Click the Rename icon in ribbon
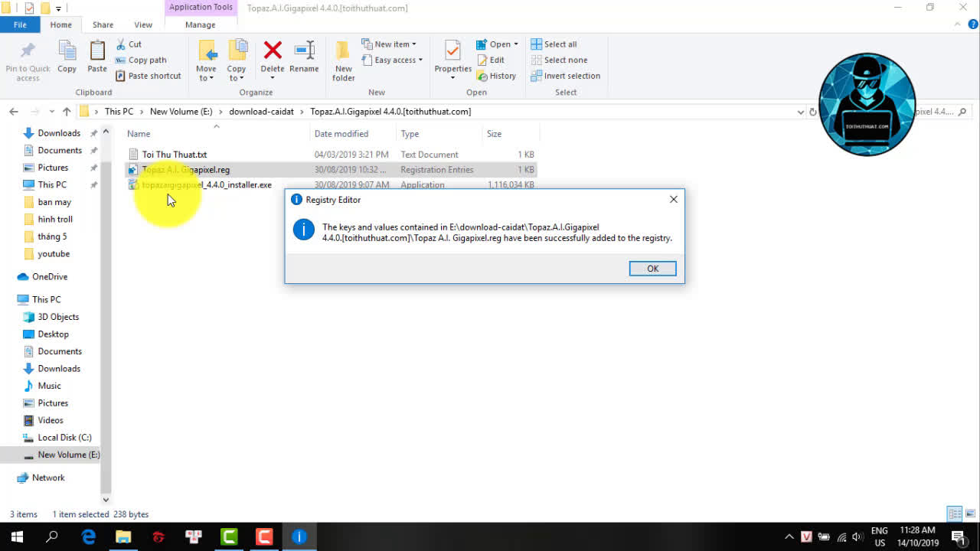The image size is (980, 551). pos(304,57)
